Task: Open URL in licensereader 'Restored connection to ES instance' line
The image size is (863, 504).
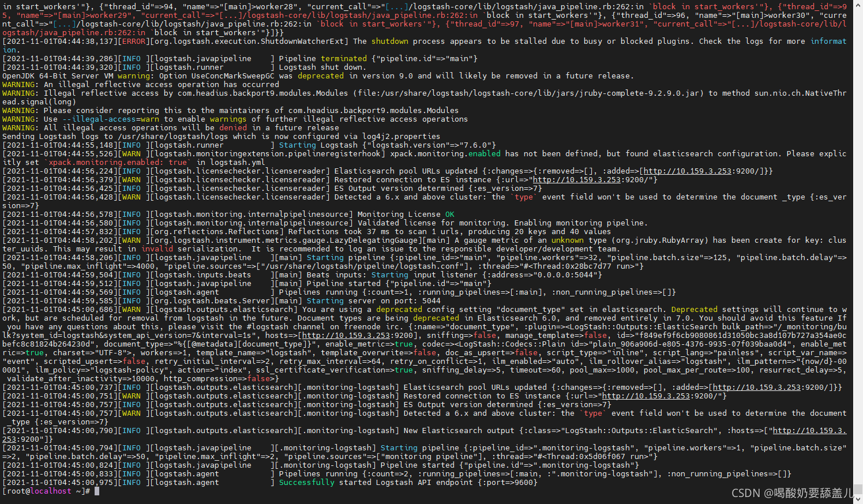Action: click(x=591, y=180)
